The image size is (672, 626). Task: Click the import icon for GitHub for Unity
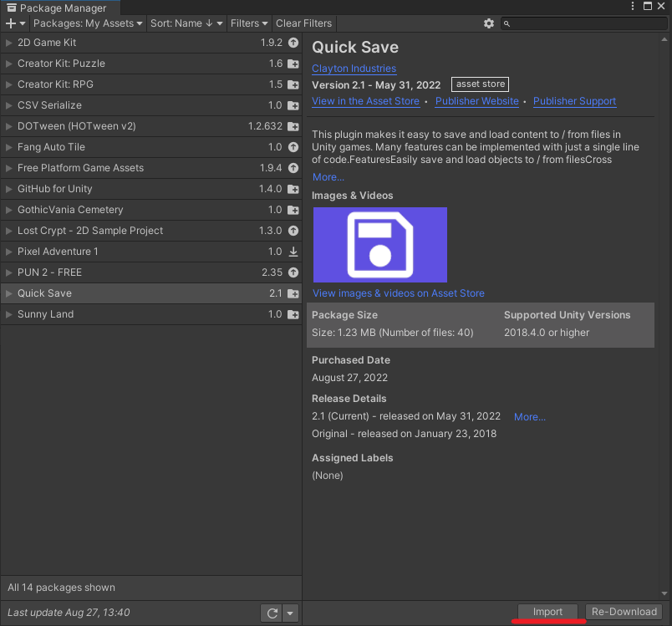(293, 189)
